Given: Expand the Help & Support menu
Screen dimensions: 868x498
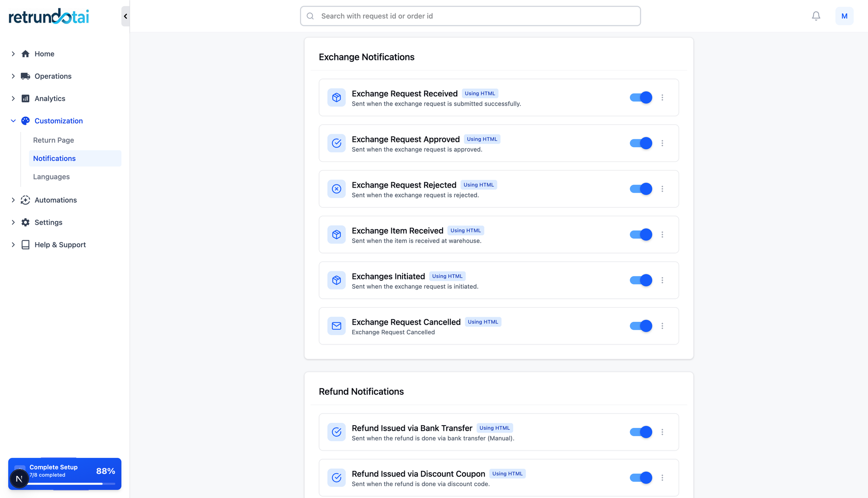Looking at the screenshot, I should click(13, 244).
